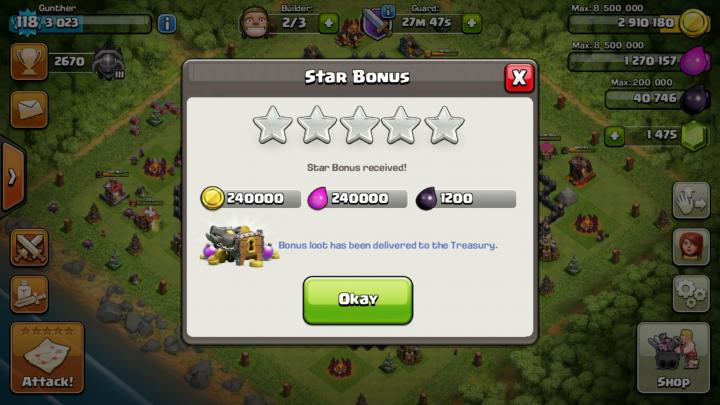Open the army overview icon
720x405 pixels.
[29, 295]
